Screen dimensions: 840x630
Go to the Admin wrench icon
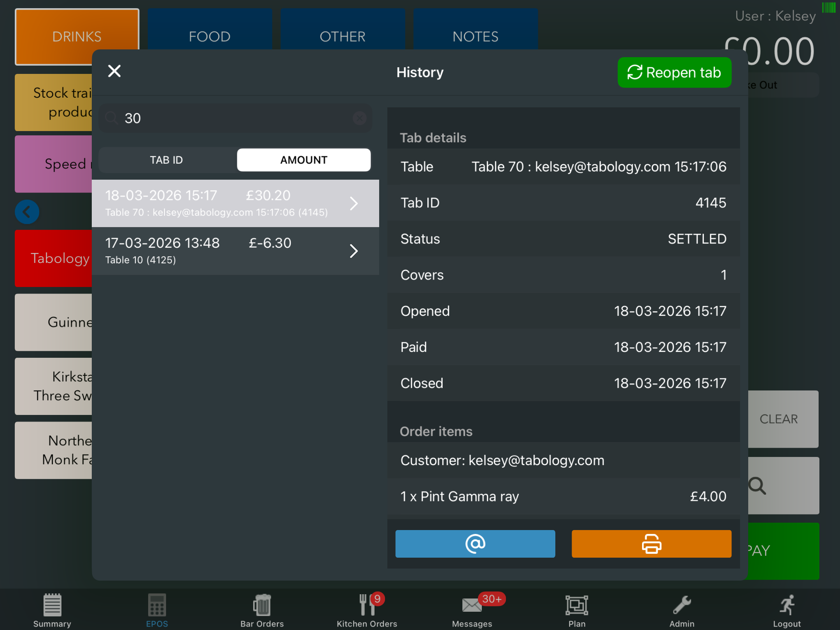pos(681,609)
